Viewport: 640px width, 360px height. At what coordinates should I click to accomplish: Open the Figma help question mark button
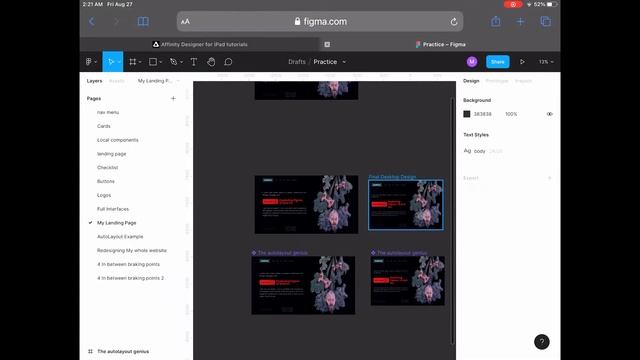pyautogui.click(x=542, y=342)
